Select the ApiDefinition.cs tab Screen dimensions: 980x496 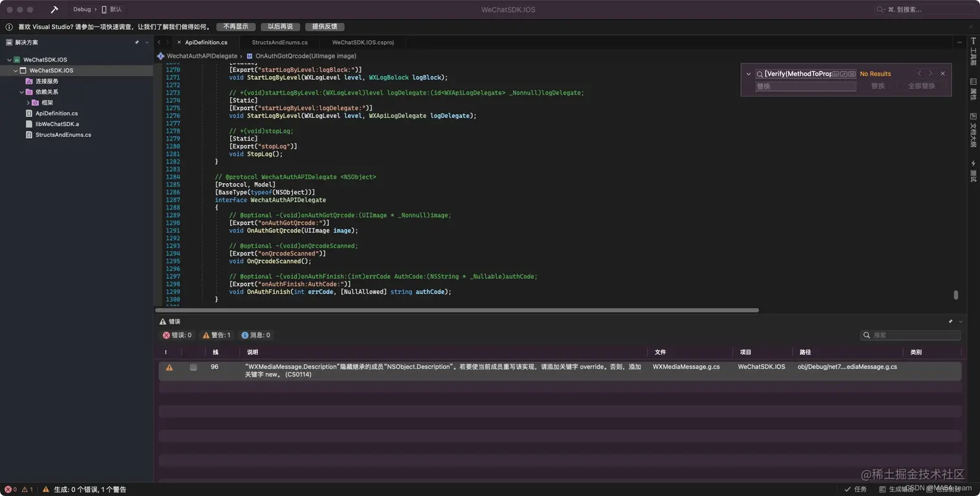pyautogui.click(x=206, y=42)
